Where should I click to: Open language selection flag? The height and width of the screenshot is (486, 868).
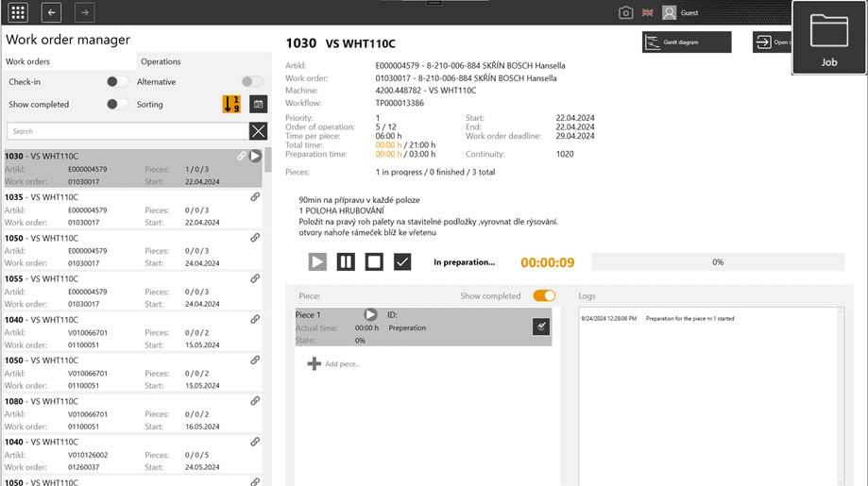(x=647, y=13)
